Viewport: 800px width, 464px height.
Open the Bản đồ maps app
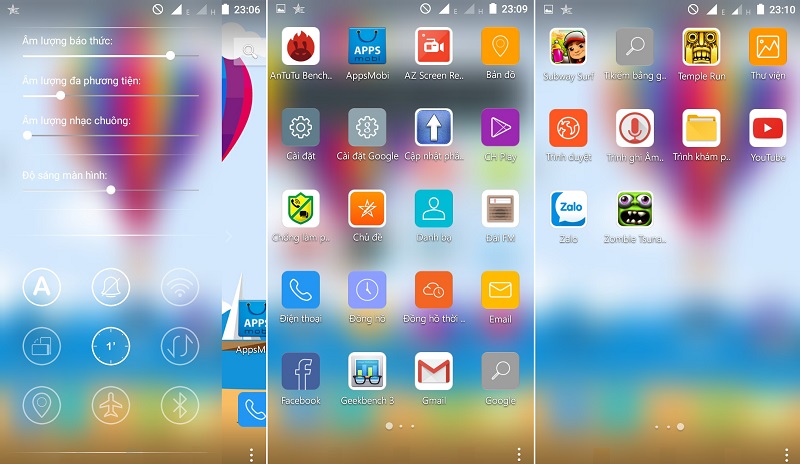(x=500, y=46)
